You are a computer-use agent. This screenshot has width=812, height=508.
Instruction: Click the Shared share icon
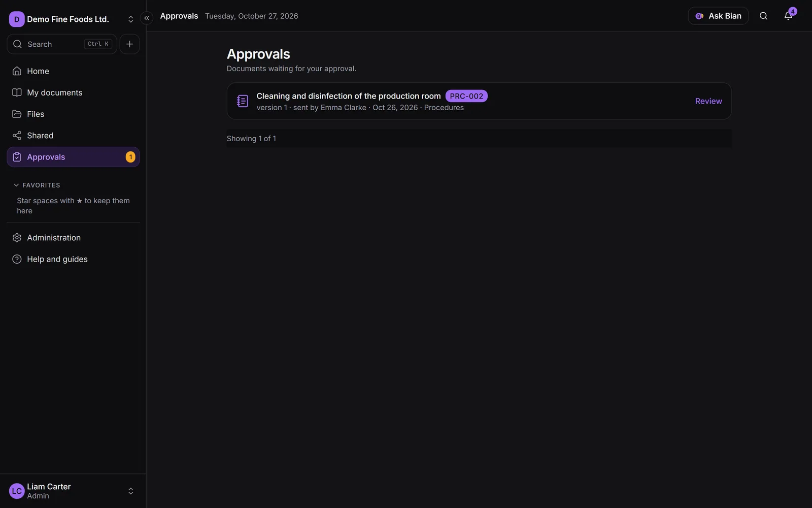coord(17,136)
